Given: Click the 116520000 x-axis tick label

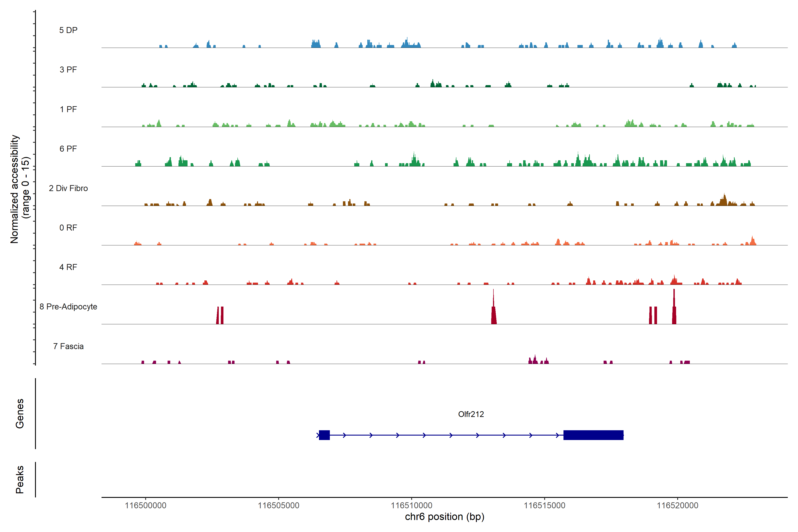Looking at the screenshot, I should click(678, 506).
